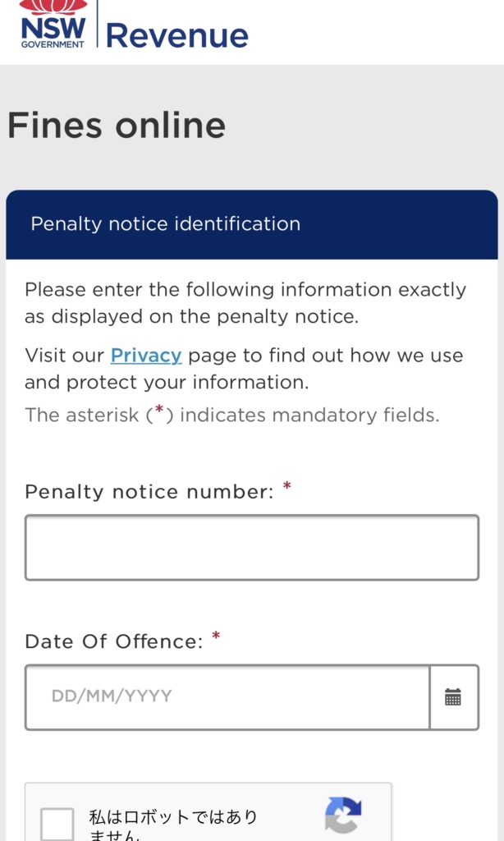Screen dimensions: 504x841
Task: Tick the reCAPTCHA not-a-robot checkbox
Action: pyautogui.click(x=57, y=825)
